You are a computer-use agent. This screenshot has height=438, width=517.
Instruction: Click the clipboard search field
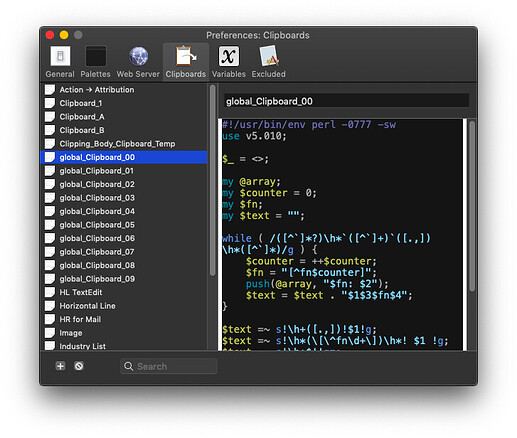coord(169,366)
